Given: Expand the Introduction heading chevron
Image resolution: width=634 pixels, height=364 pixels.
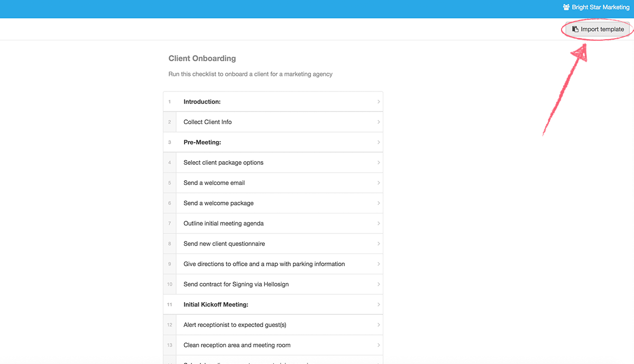Looking at the screenshot, I should pos(379,102).
